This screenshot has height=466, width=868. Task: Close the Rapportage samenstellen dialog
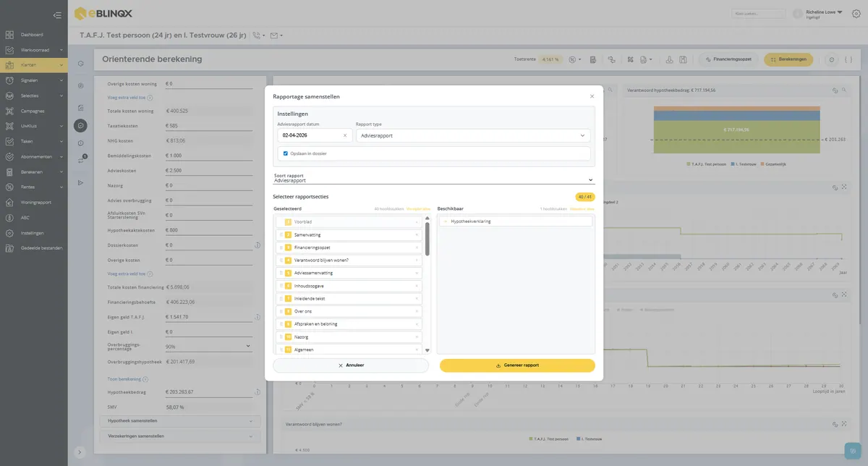click(592, 96)
